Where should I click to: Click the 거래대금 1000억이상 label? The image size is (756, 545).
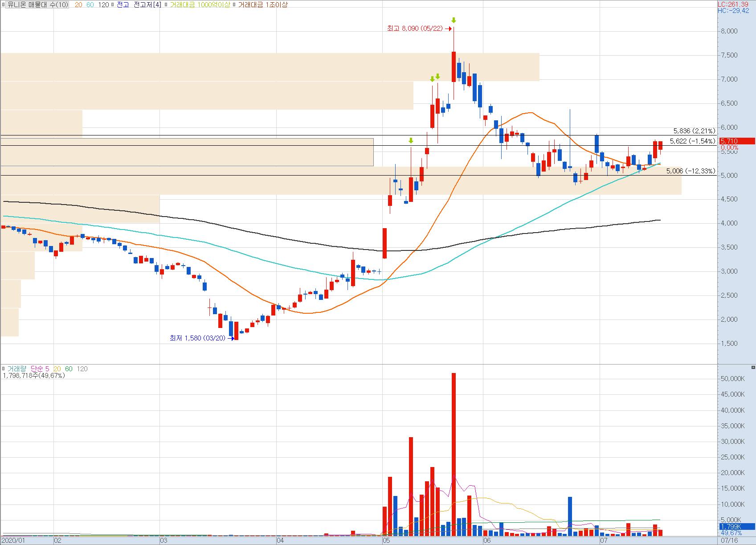(200, 4)
